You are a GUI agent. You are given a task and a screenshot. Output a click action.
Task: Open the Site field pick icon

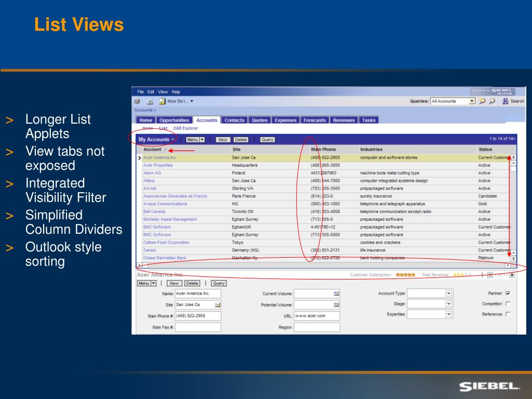[218, 304]
